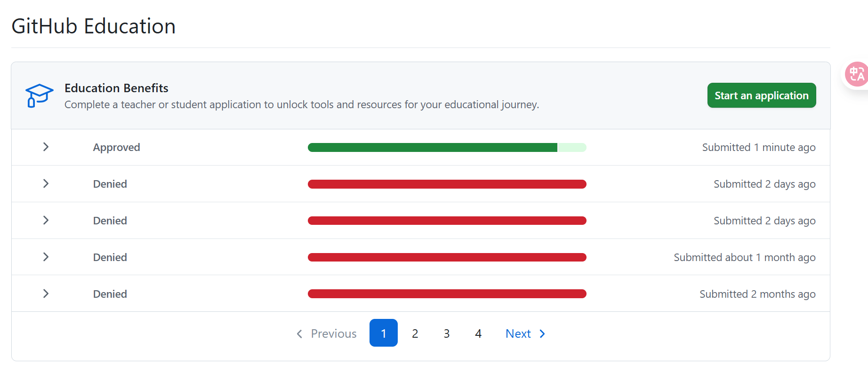Viewport: 868px width, 365px height.
Task: Expand the Denied row submitted about 1 month ago
Action: (46, 257)
